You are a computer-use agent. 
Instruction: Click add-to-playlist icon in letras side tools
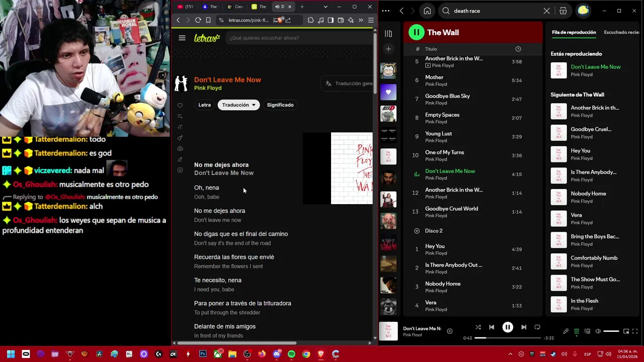point(180,116)
